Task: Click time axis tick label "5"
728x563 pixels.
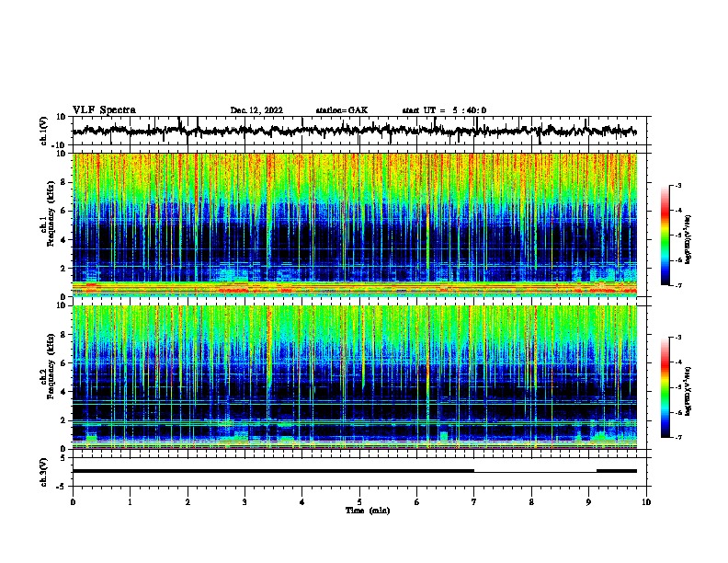Action: click(x=359, y=502)
